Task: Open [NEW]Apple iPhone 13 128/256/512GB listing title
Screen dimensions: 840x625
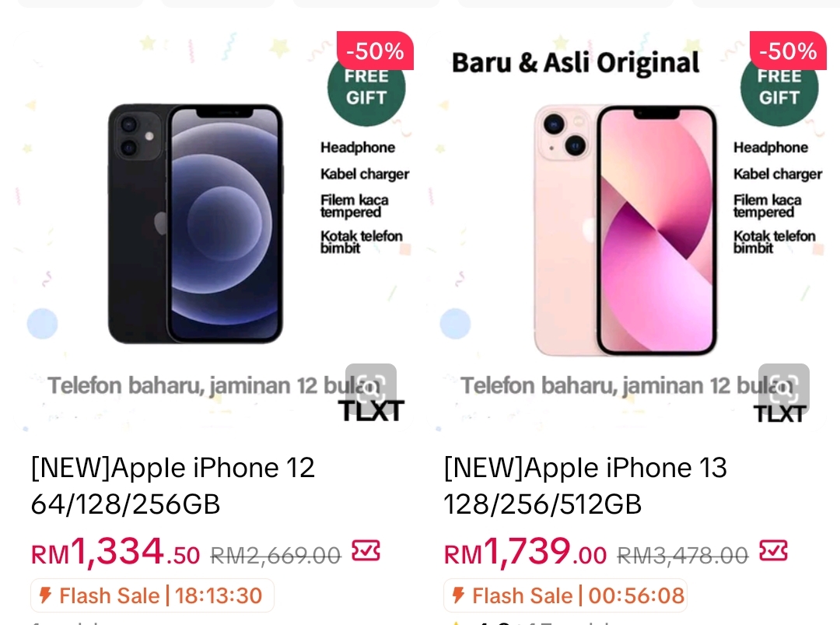Action: click(585, 486)
